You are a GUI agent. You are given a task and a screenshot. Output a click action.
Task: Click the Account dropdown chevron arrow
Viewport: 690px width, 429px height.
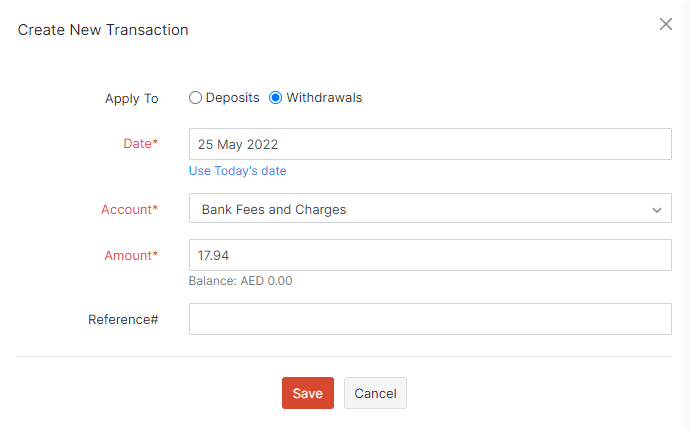click(657, 210)
